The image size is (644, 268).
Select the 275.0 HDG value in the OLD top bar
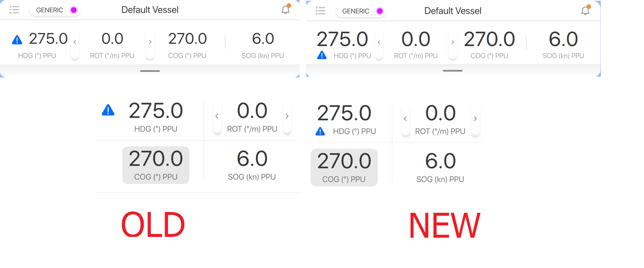[48, 39]
